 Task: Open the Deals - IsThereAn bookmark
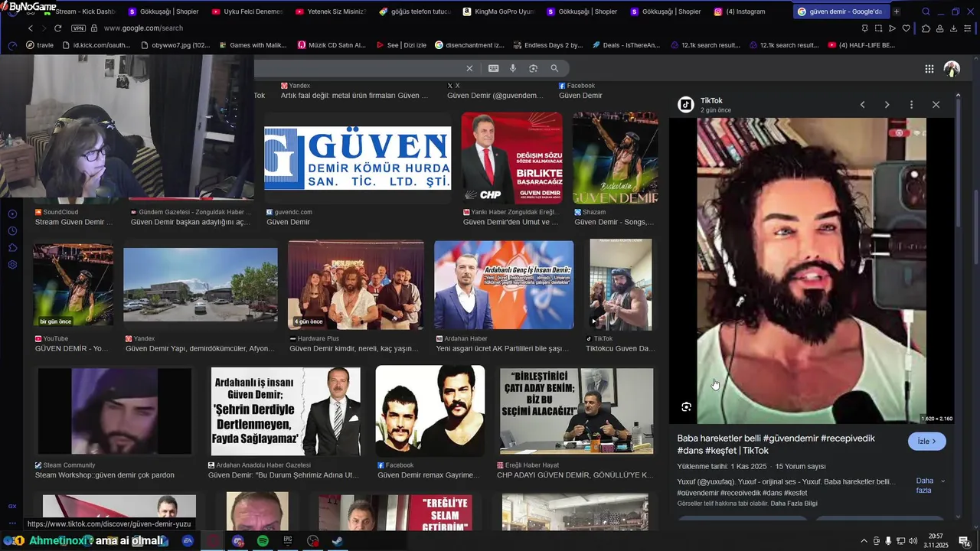pos(626,45)
